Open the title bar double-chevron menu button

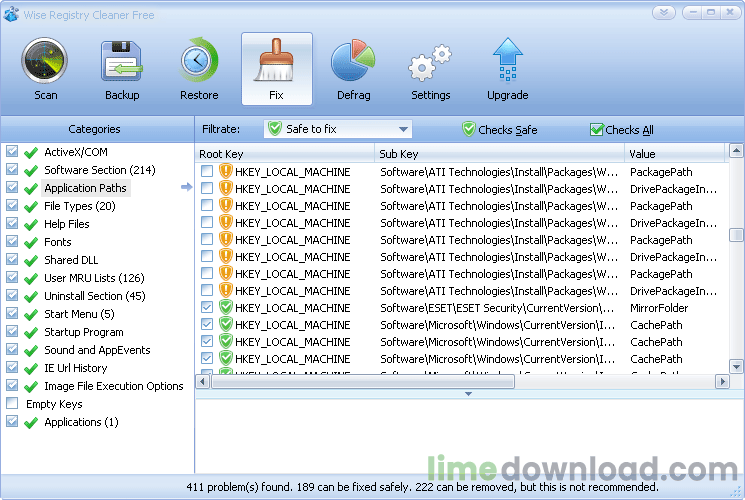pyautogui.click(x=664, y=12)
